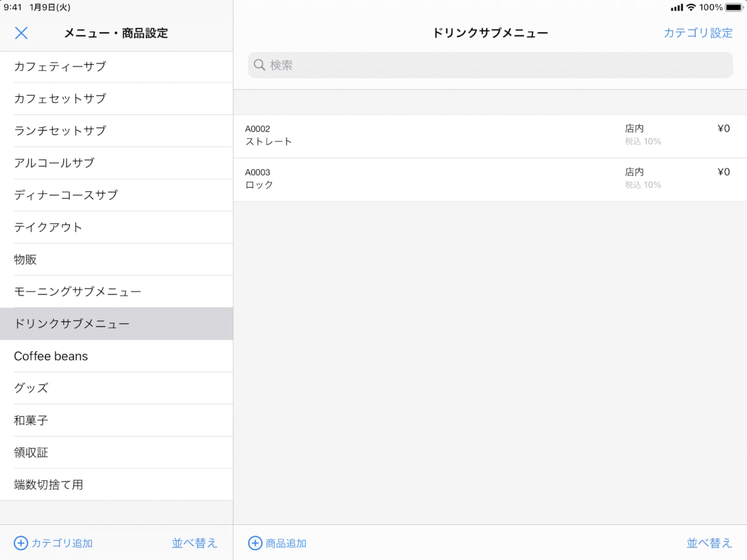Image resolution: width=747 pixels, height=560 pixels.
Task: Tap 税込 10% in the ストレート row
Action: 643,141
